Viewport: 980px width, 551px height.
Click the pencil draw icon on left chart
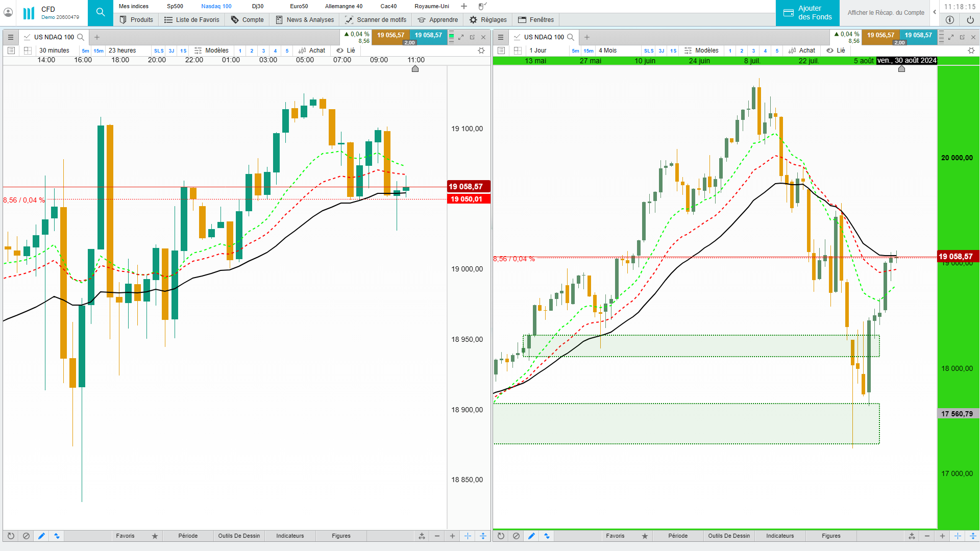(x=41, y=536)
